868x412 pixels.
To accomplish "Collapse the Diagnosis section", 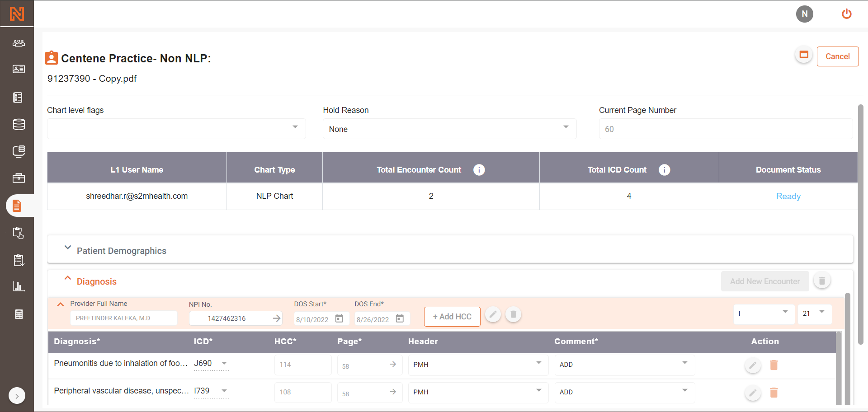I will pyautogui.click(x=67, y=278).
